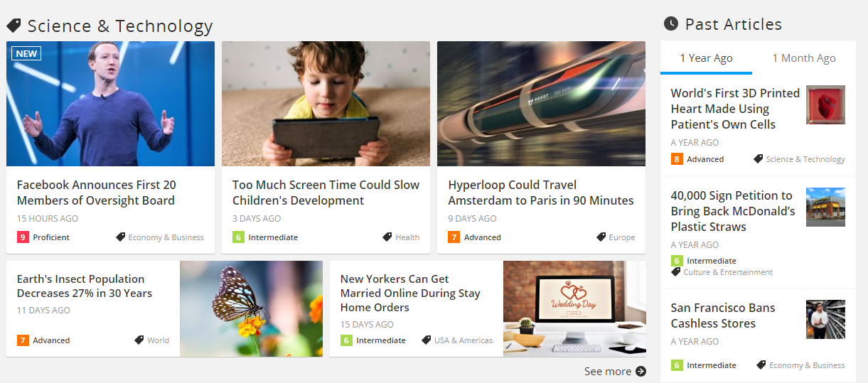Open Facebook Oversight Board article headline
Viewport: 868px width, 383px height.
(x=96, y=193)
